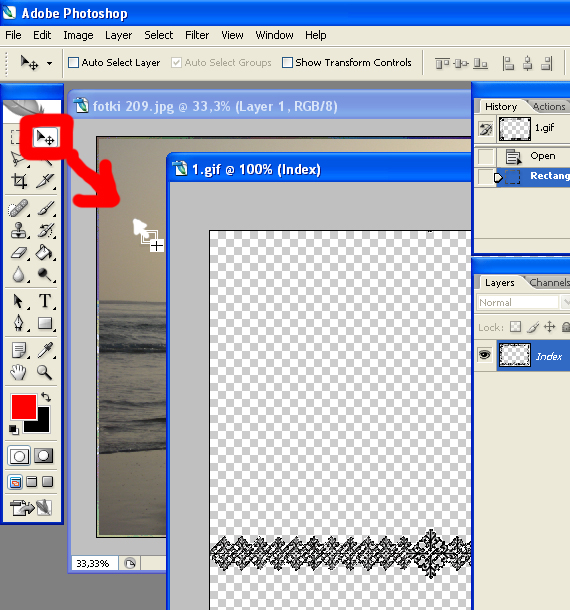The image size is (570, 610).
Task: Choose the Clone Stamp tool
Action: pyautogui.click(x=19, y=230)
